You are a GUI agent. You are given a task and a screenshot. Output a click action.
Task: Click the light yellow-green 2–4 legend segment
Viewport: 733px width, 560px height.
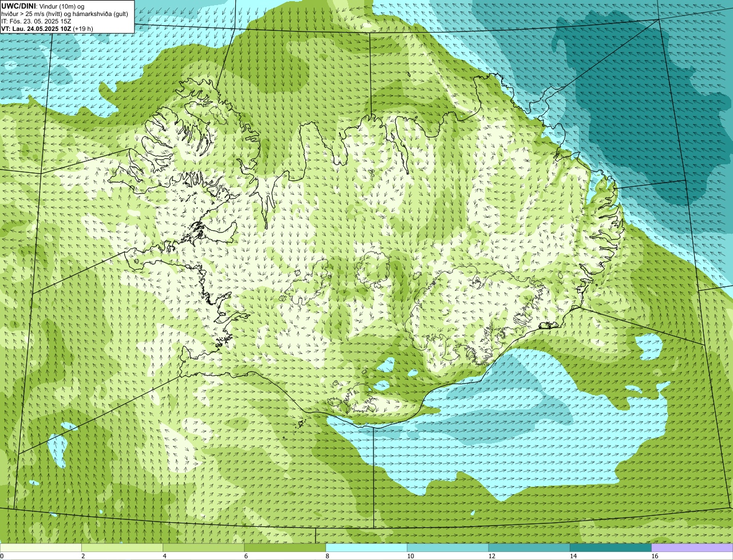click(122, 547)
